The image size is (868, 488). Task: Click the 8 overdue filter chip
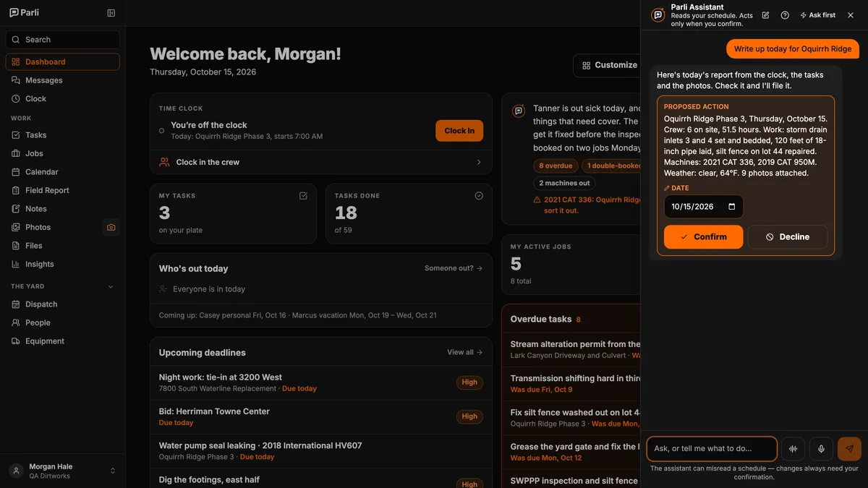(x=556, y=166)
